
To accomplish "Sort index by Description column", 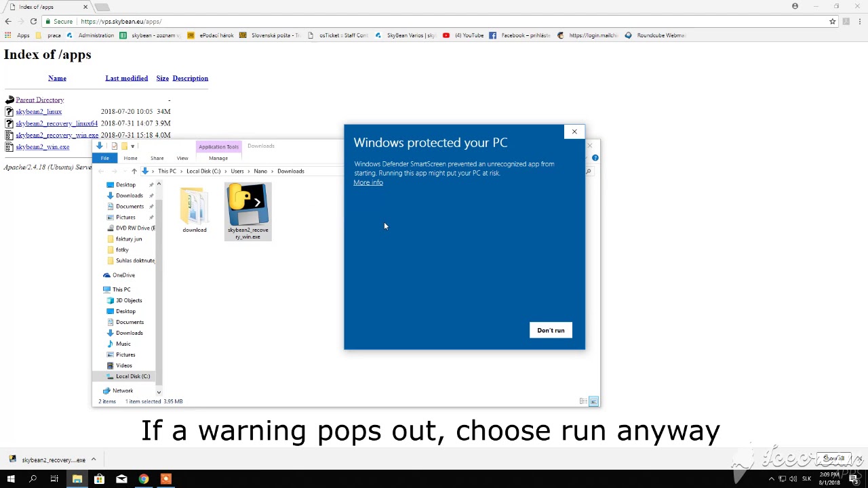I will (190, 78).
